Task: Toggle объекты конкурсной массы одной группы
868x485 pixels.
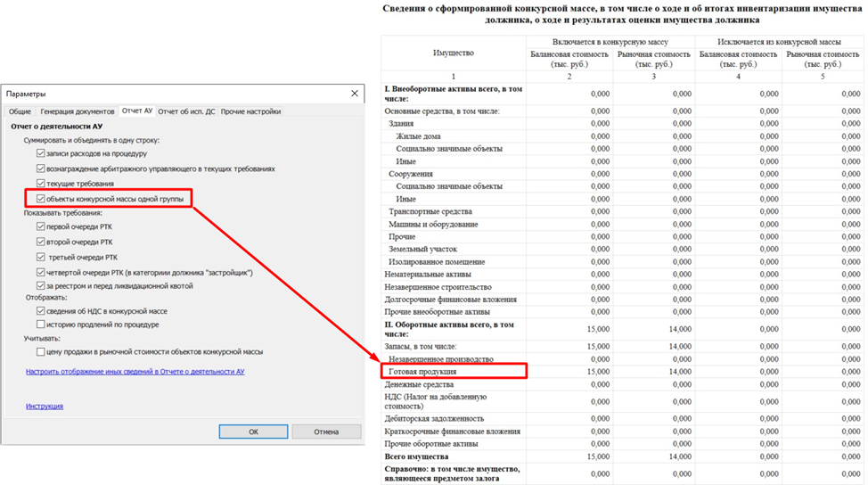Action: [x=41, y=199]
